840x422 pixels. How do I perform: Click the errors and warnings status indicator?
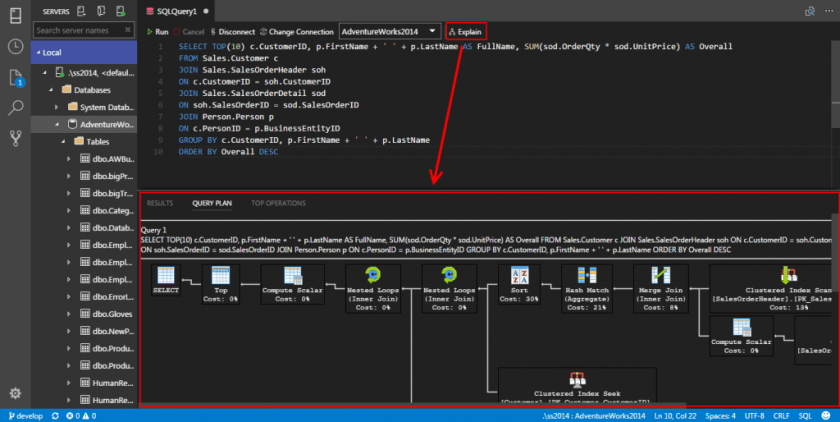pos(81,416)
